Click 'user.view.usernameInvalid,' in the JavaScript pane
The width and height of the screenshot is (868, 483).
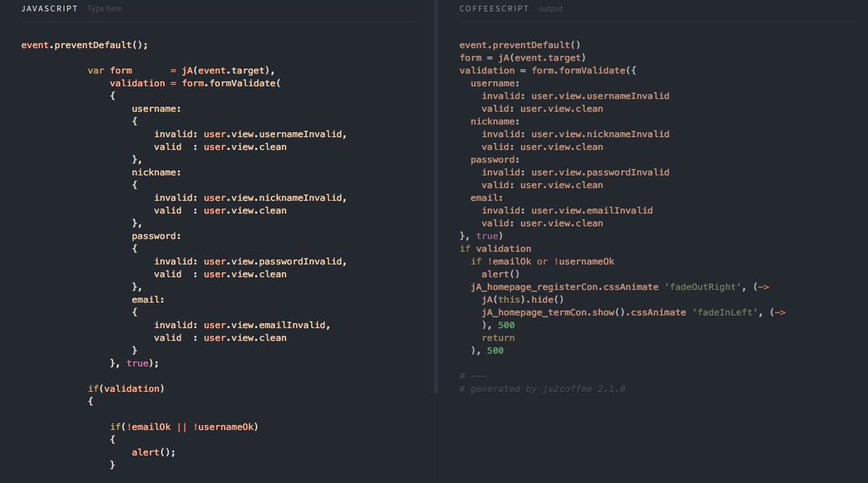coord(276,134)
